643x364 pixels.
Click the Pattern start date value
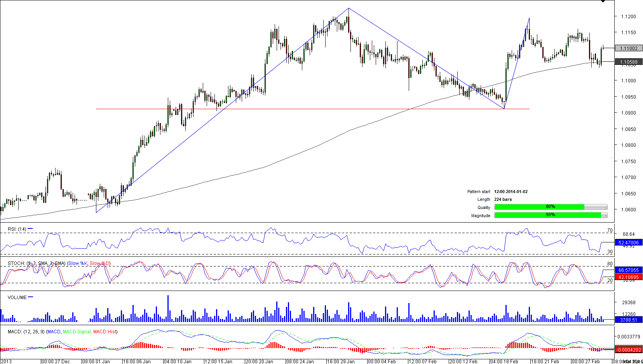click(511, 192)
